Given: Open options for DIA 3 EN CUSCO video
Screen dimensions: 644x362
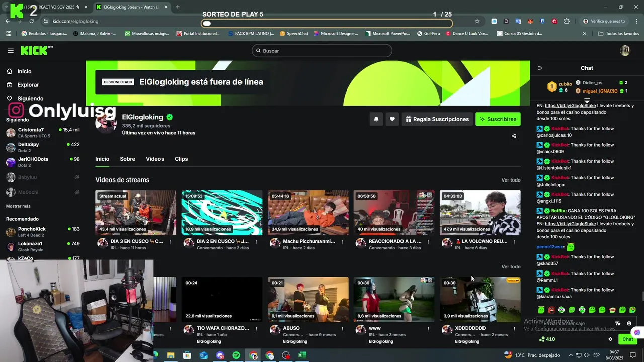Looking at the screenshot, I should click(x=170, y=242).
